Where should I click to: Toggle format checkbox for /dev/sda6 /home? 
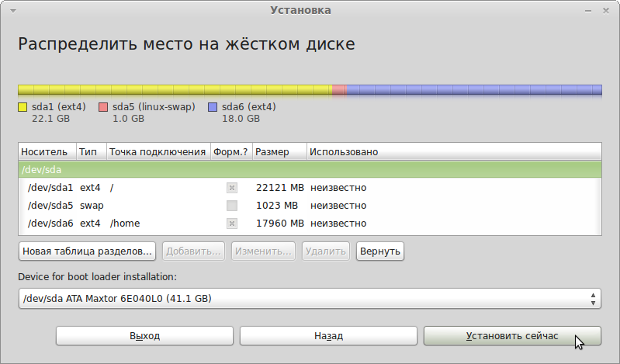(232, 224)
